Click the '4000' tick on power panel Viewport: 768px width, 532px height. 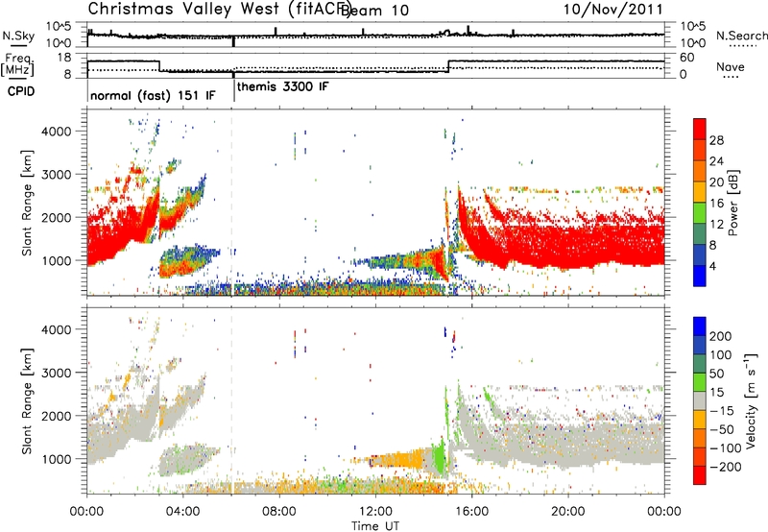coord(57,132)
